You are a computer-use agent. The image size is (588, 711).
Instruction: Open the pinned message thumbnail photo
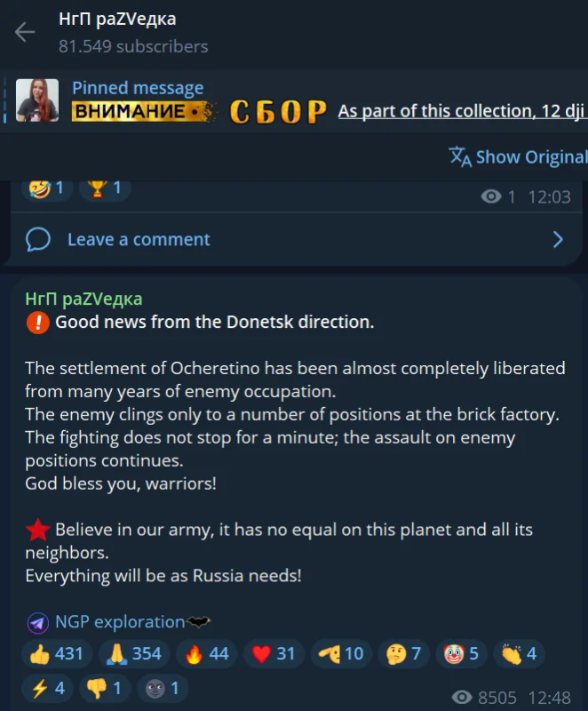coord(37,100)
